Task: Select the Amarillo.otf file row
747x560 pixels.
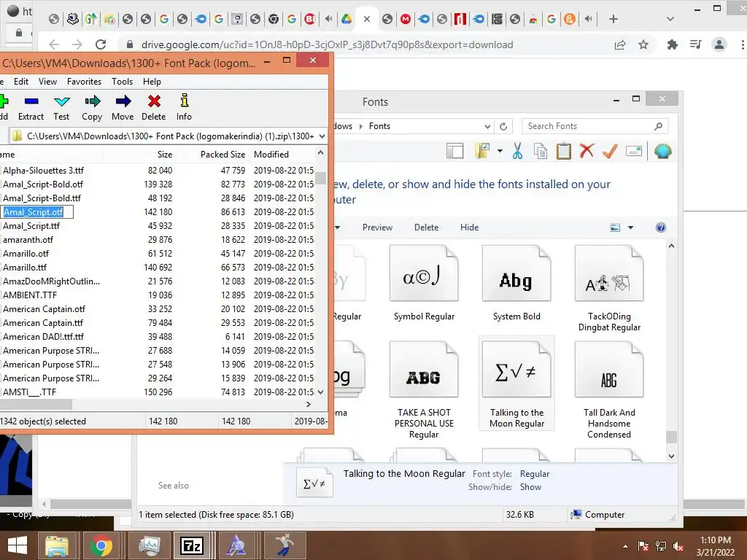Action: [x=158, y=254]
